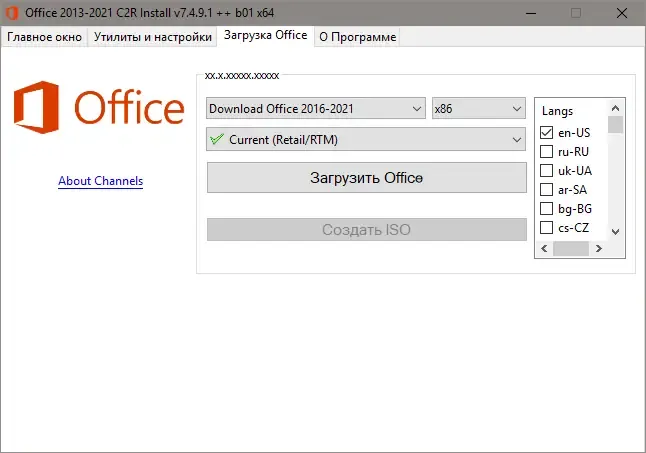Open the О Программе tab
646x453 pixels.
tap(357, 37)
